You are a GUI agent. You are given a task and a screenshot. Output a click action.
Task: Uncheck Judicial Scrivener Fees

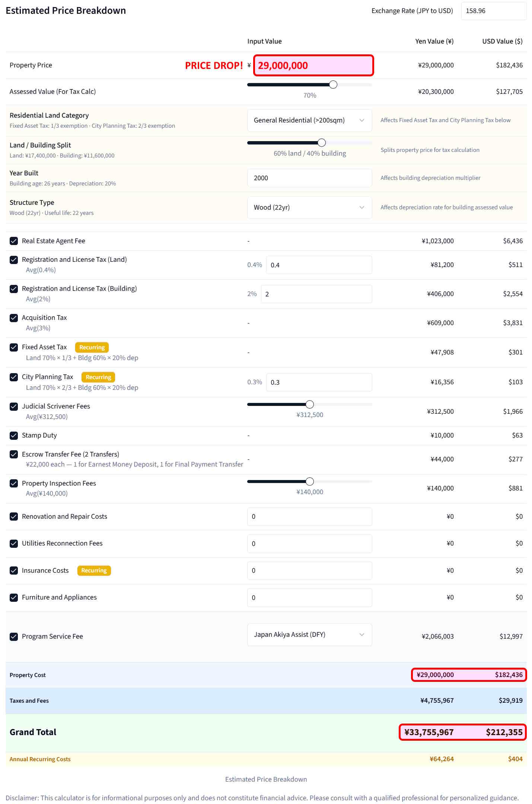click(14, 406)
